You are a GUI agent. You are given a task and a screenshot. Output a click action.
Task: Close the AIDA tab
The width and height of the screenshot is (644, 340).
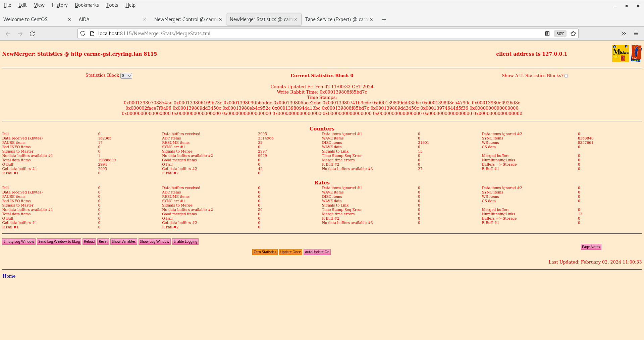[145, 19]
